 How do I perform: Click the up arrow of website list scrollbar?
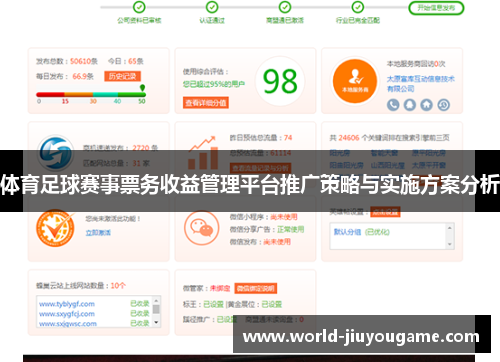pos(156,300)
